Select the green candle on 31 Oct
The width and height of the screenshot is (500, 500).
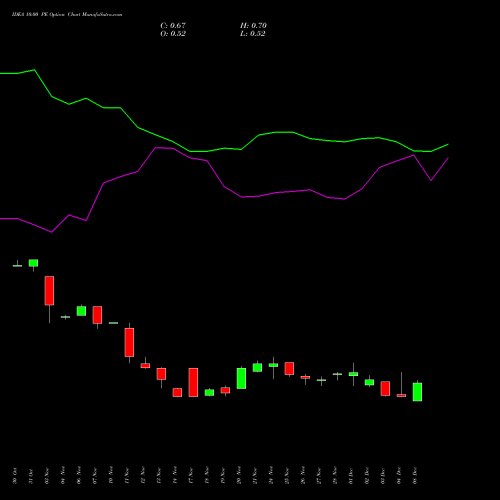click(x=33, y=263)
